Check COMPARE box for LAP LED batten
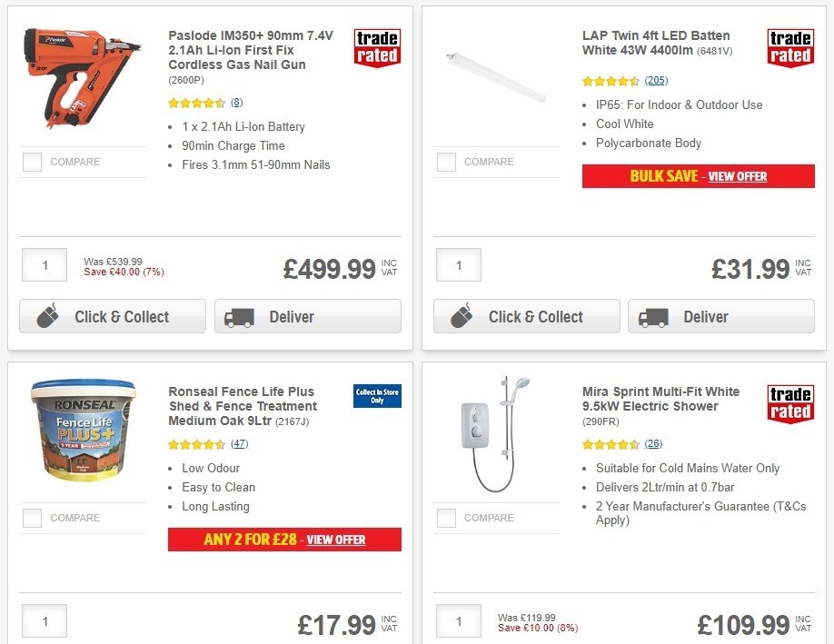The image size is (834, 644). click(x=446, y=162)
